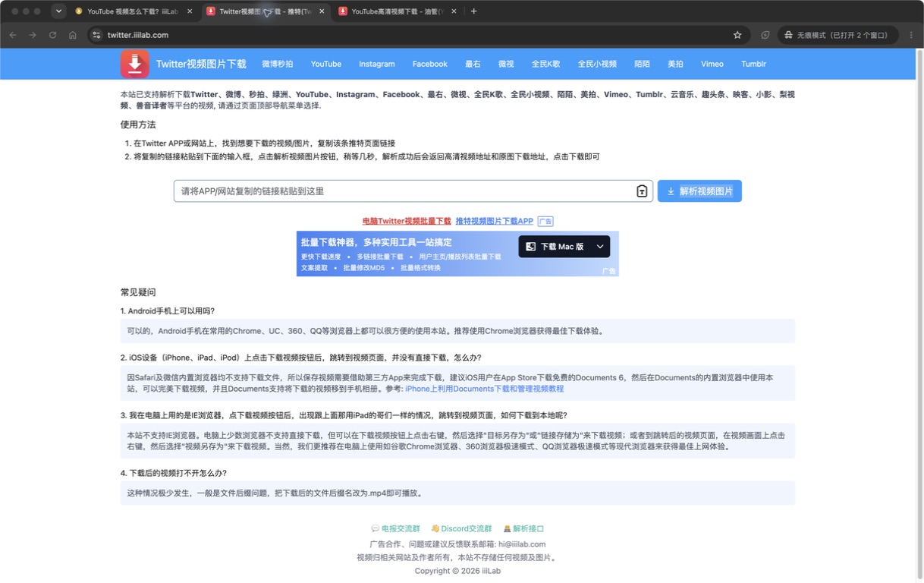Open the 美拍 navigation item
This screenshot has width=924, height=583.
coord(675,64)
